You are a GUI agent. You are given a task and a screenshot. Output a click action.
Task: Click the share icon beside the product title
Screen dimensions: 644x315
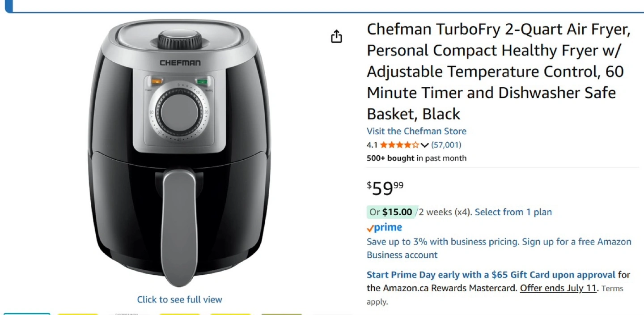pyautogui.click(x=336, y=37)
